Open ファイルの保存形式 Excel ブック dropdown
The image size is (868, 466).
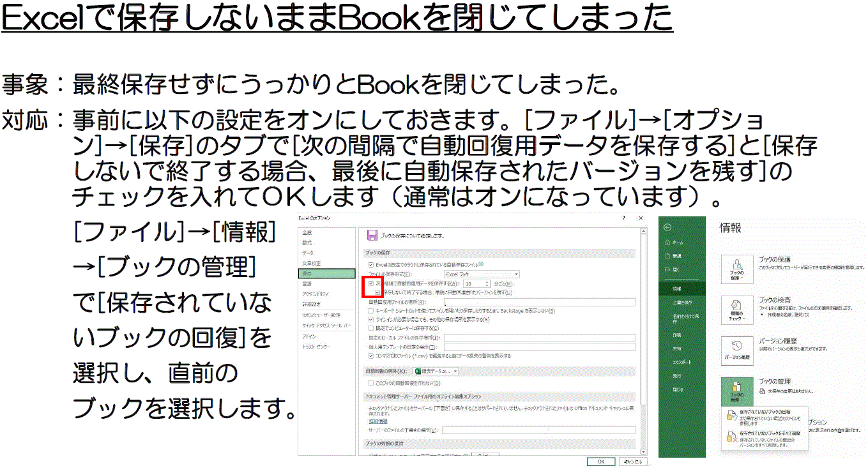[482, 274]
